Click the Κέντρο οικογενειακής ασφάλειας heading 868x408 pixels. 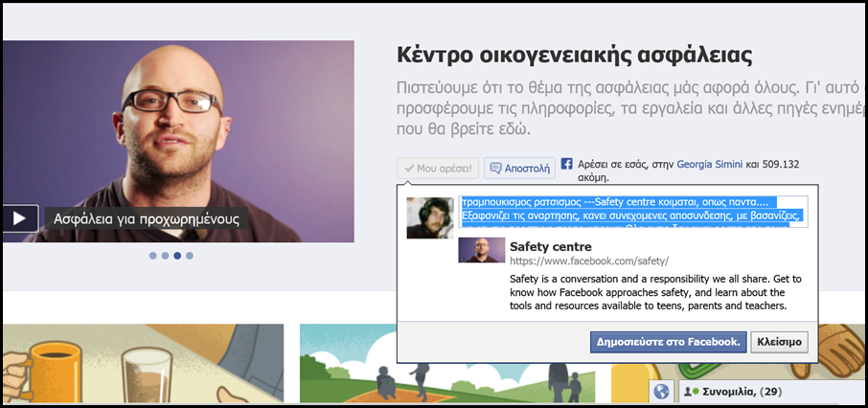tap(575, 57)
